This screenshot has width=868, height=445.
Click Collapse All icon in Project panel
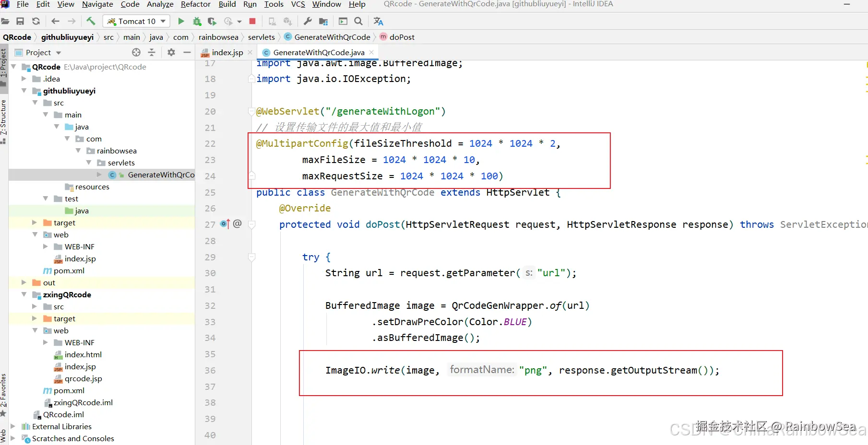pyautogui.click(x=152, y=52)
